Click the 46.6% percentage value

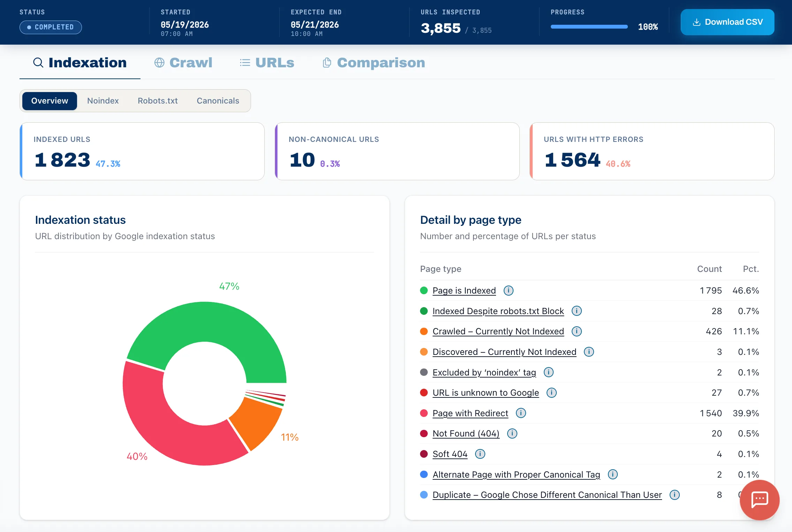[746, 291]
